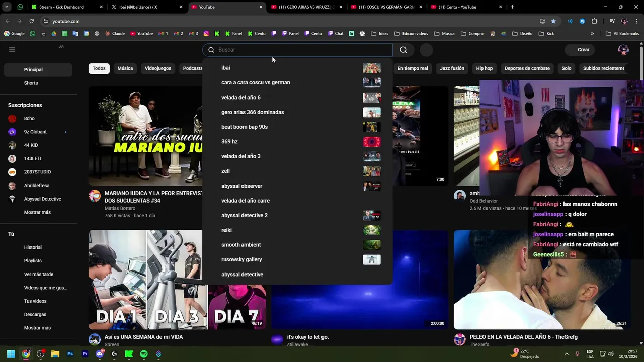Viewport: 644px width, 362px height.
Task: Open PELEO EN LA VELADA video thumbnail
Action: point(542,280)
